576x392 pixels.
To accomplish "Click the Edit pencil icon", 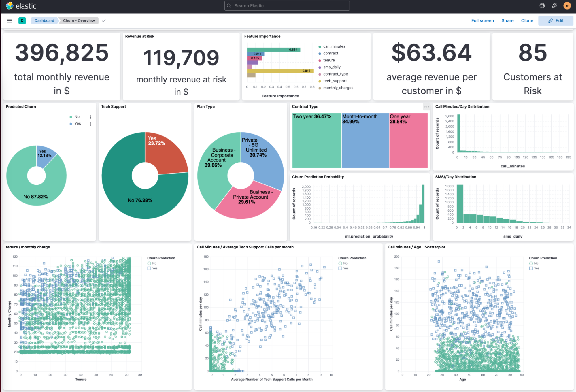I will (x=550, y=20).
